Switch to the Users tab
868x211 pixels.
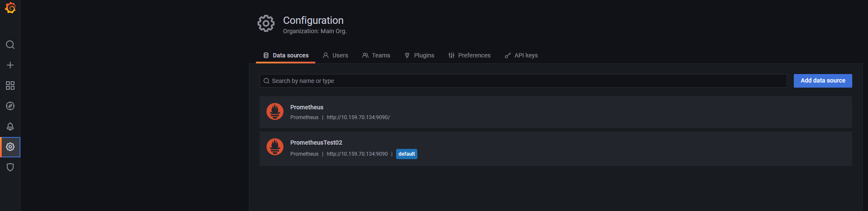336,55
